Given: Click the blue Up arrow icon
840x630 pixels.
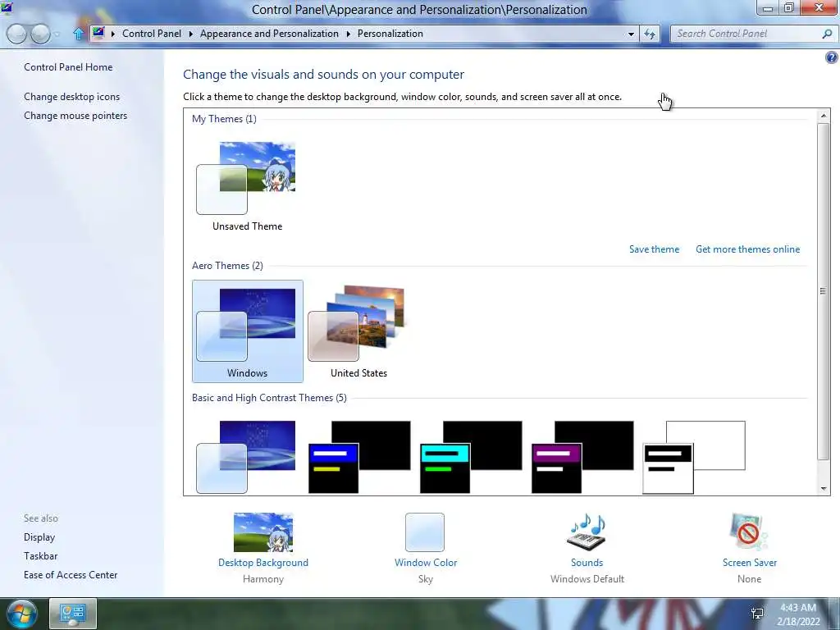Looking at the screenshot, I should coord(78,34).
